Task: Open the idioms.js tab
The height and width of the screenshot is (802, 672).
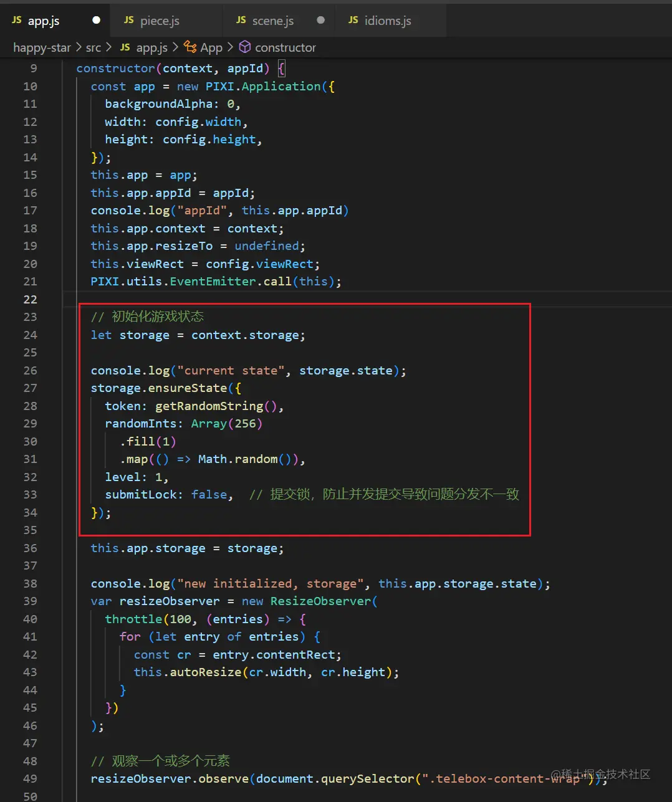Action: point(388,21)
